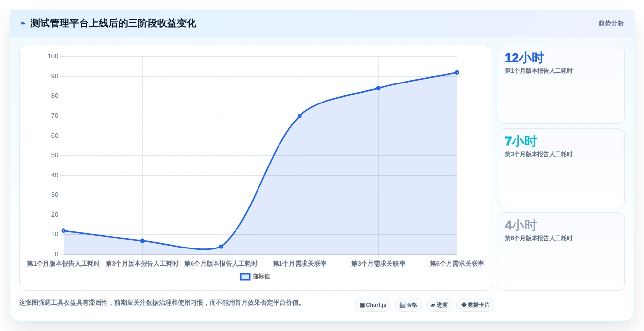Image resolution: width=644 pixels, height=331 pixels.
Task: Click the card caption 第6个月版本报告人工耗时 under 4小时
Action: click(x=538, y=238)
